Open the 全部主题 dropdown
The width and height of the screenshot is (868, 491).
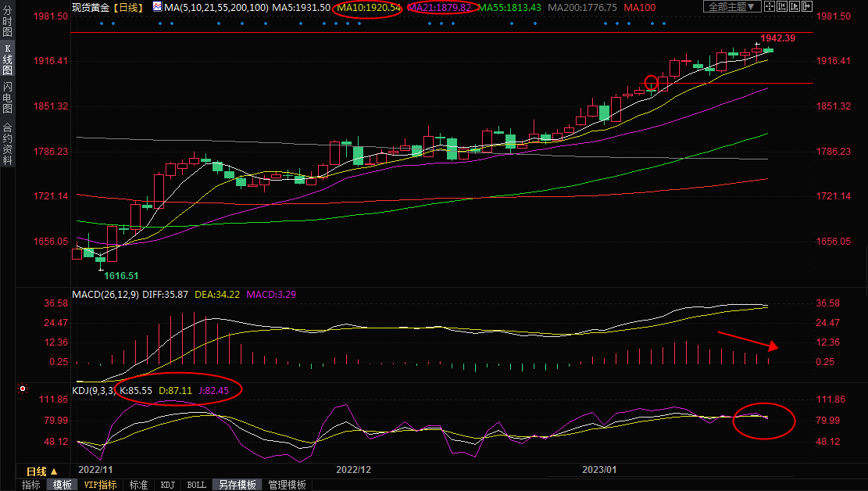[x=731, y=7]
